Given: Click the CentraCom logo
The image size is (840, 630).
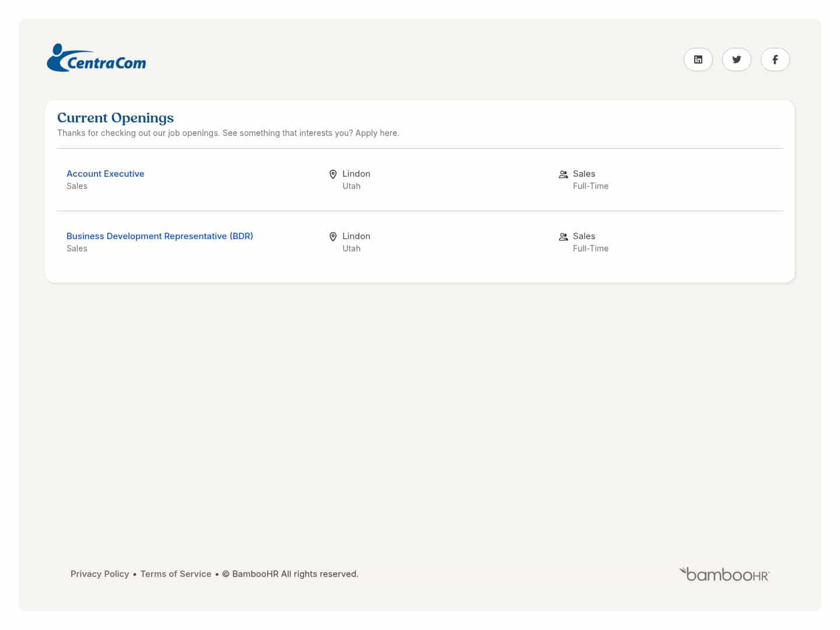Looking at the screenshot, I should tap(96, 58).
